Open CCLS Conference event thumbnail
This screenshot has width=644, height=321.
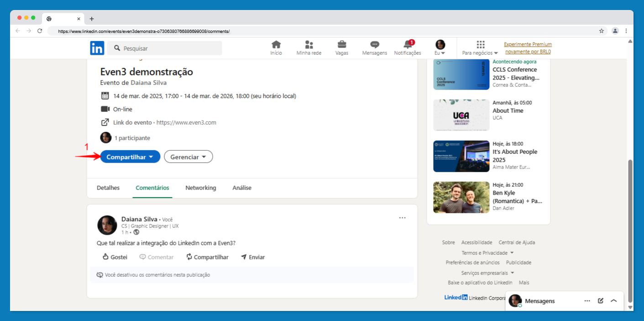pyautogui.click(x=461, y=74)
